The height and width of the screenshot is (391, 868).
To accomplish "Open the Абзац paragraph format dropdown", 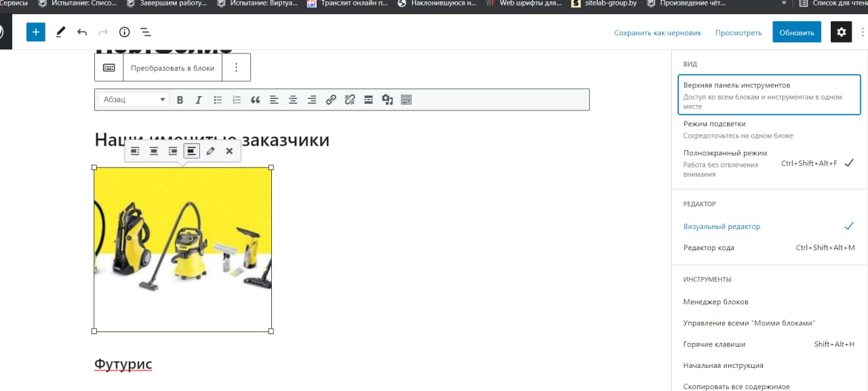I will [133, 100].
